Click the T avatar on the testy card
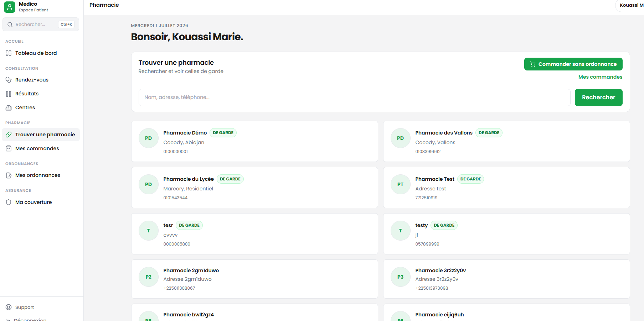Image resolution: width=644 pixels, height=321 pixels. [401, 231]
